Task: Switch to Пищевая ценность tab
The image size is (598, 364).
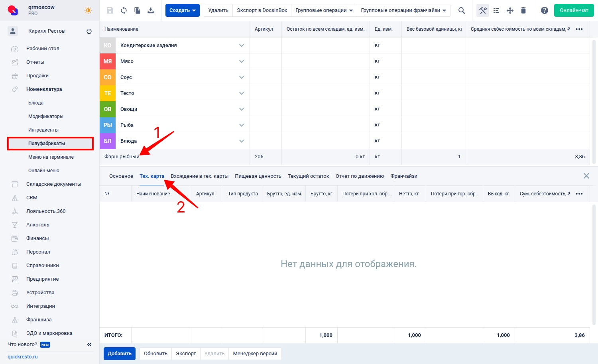Action: pos(258,176)
